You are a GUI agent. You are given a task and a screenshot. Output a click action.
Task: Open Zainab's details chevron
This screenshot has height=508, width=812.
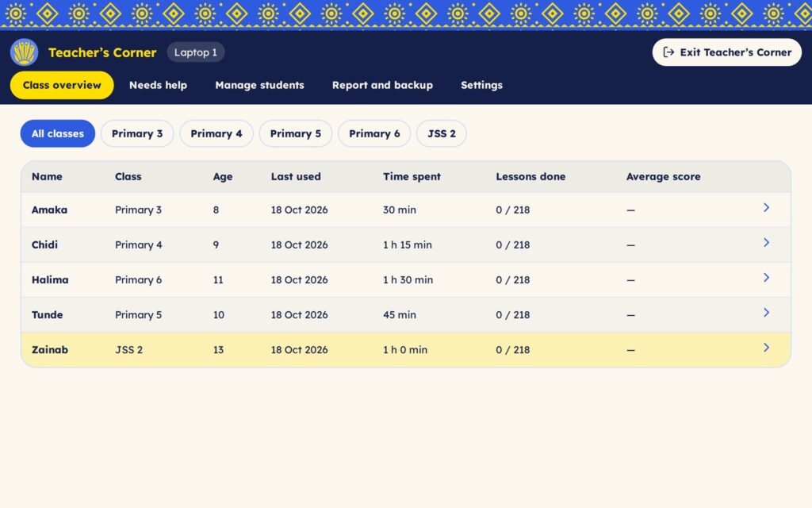(x=767, y=348)
